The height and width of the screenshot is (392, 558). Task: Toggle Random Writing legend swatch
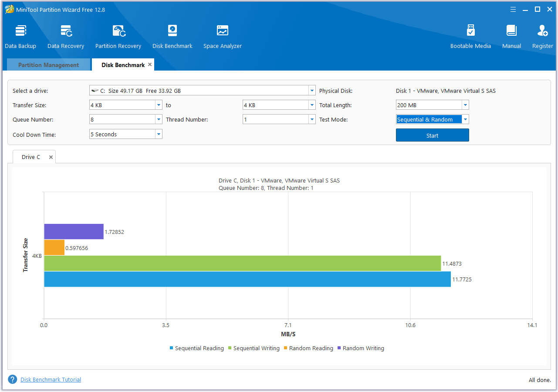coord(339,348)
